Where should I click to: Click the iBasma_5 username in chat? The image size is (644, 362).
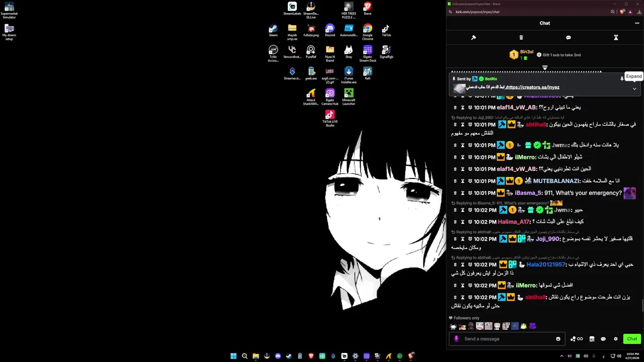point(528,193)
